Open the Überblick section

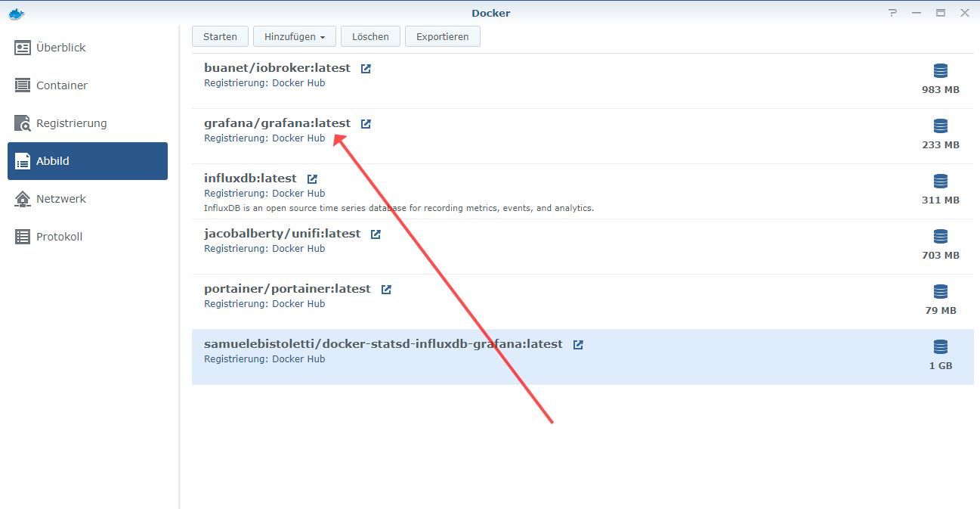(x=88, y=48)
